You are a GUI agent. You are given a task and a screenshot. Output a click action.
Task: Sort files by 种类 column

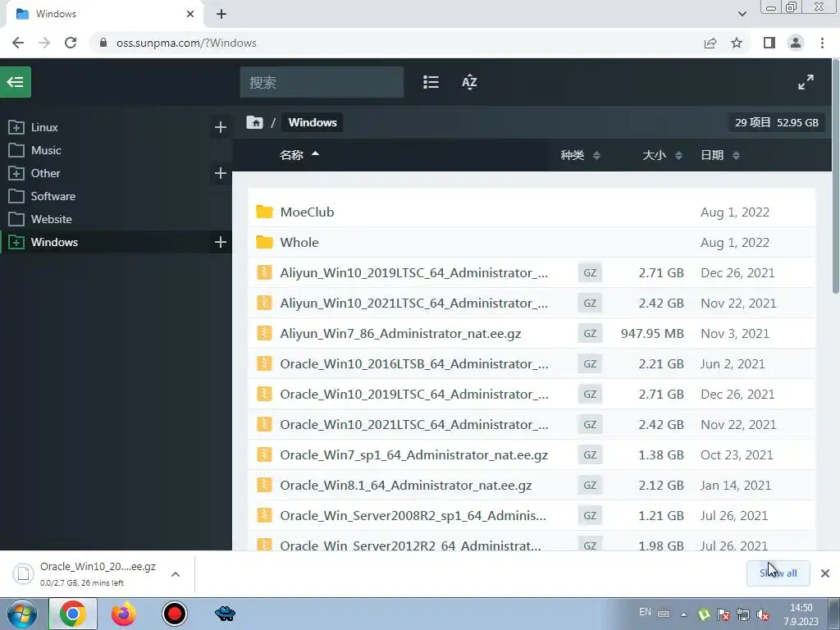[x=580, y=155]
